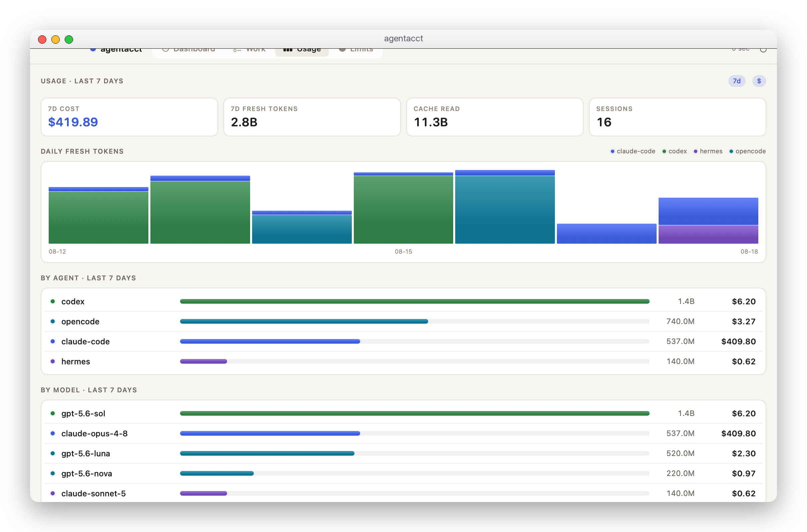Click the 08-15 date label on chart
The image size is (807, 532).
pyautogui.click(x=403, y=252)
